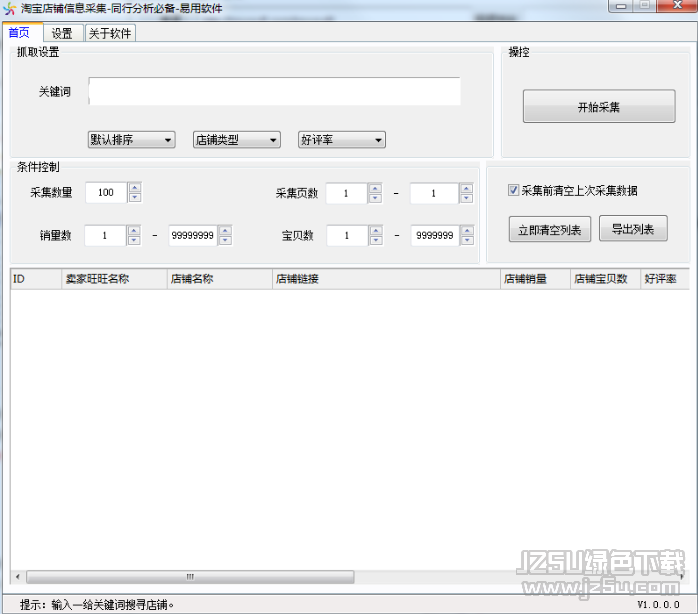Viewport: 698px width, 614px height.
Task: Open the 好评率 dropdown
Action: click(x=341, y=140)
